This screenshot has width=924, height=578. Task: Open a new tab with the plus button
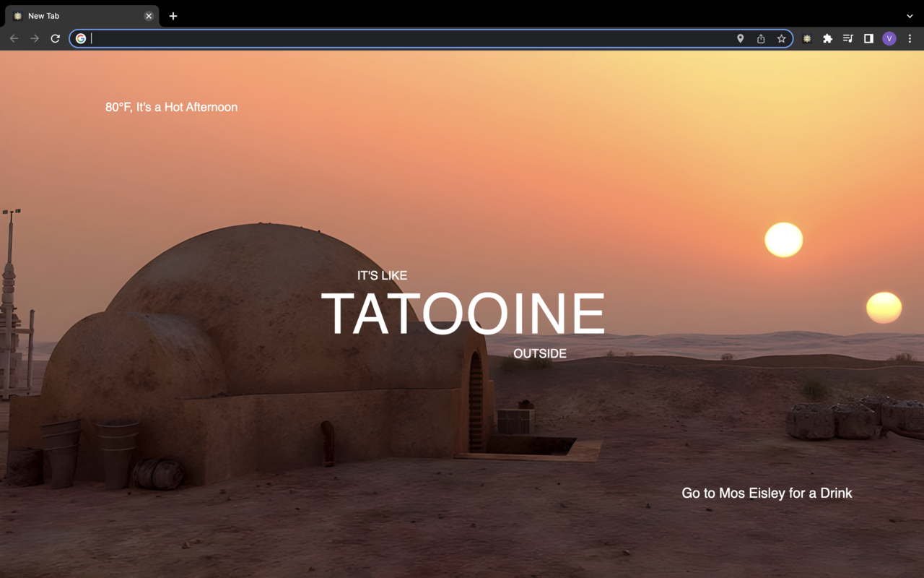[x=173, y=15]
